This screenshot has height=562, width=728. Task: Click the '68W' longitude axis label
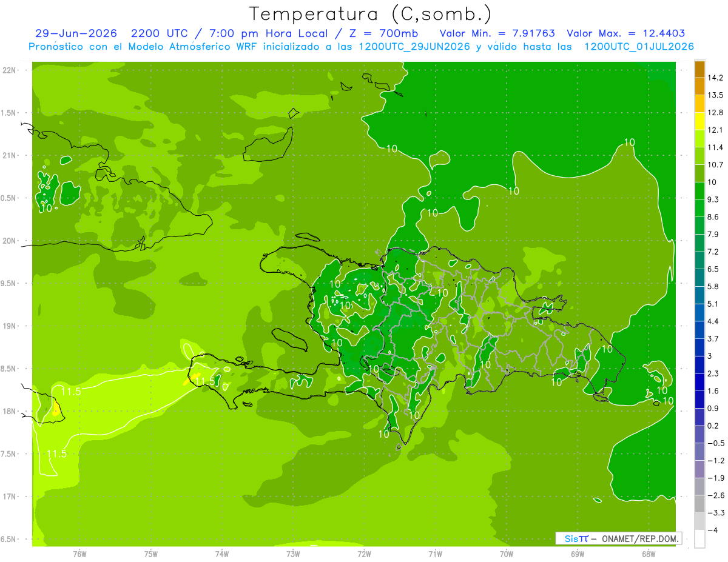click(x=649, y=554)
